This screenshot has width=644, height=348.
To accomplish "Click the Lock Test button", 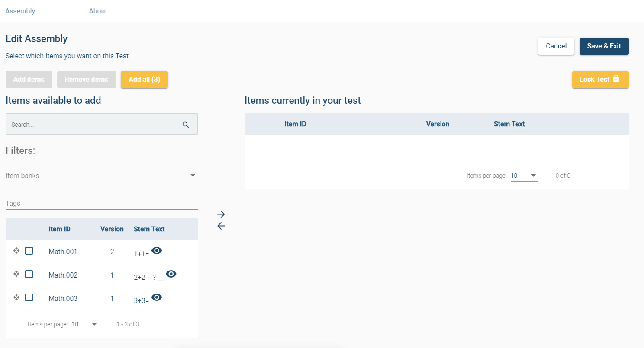I will 600,80.
